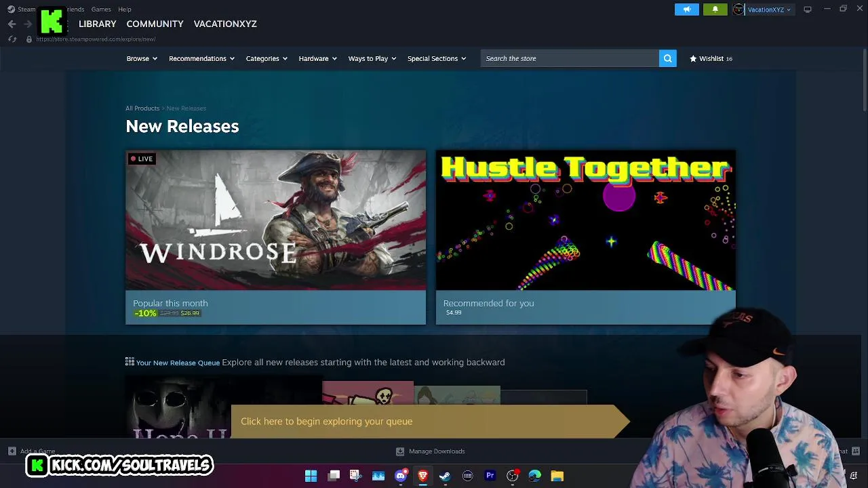This screenshot has height=488, width=868.
Task: Open the VACATIONXYZ profile tab
Action: [225, 24]
